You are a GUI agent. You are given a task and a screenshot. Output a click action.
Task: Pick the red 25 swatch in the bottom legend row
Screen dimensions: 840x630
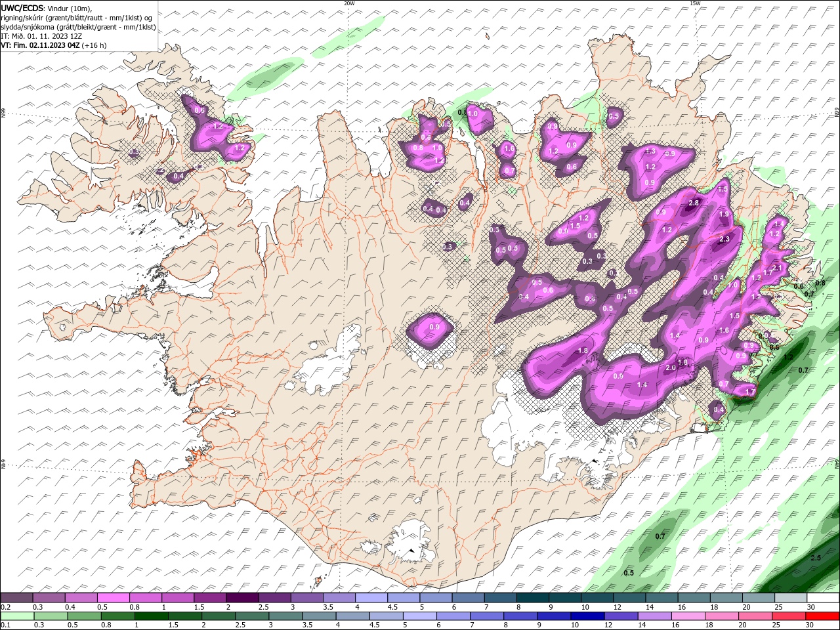(x=789, y=616)
